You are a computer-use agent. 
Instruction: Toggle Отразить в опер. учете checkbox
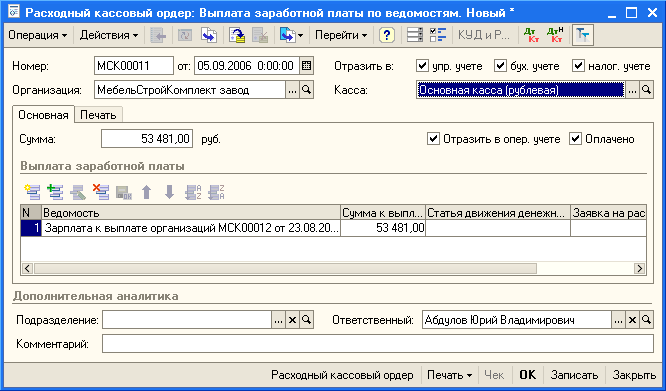coord(433,139)
